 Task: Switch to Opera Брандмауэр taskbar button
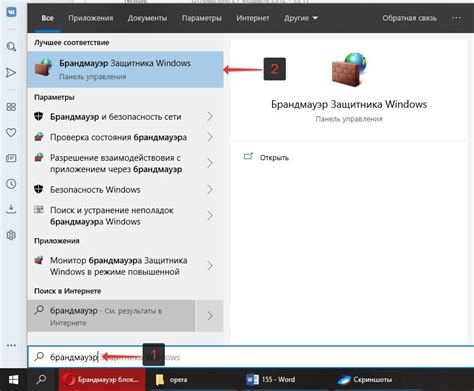102,380
